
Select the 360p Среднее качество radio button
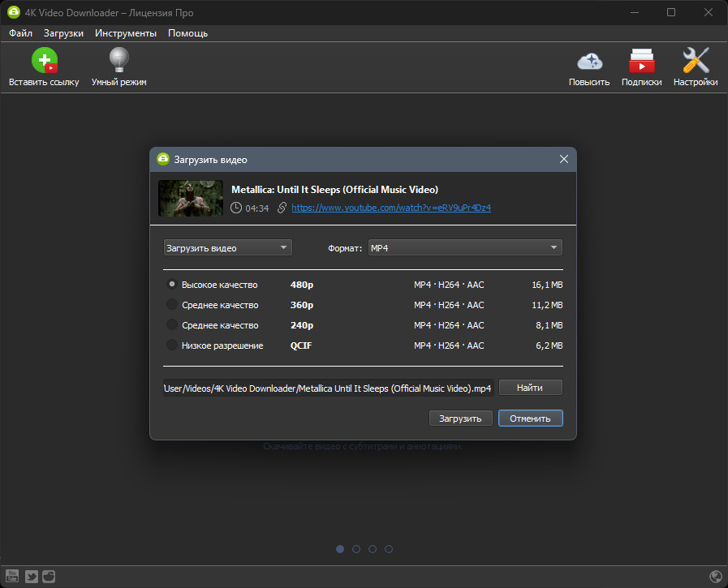pyautogui.click(x=172, y=304)
